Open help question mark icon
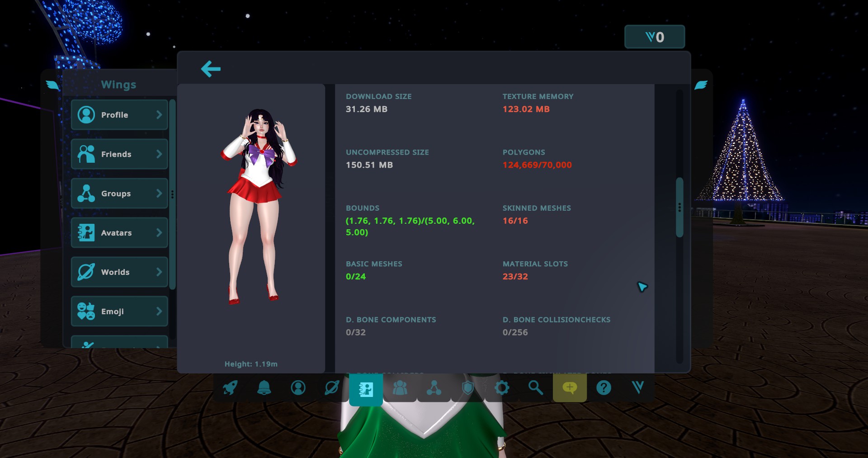The height and width of the screenshot is (458, 868). (x=604, y=387)
